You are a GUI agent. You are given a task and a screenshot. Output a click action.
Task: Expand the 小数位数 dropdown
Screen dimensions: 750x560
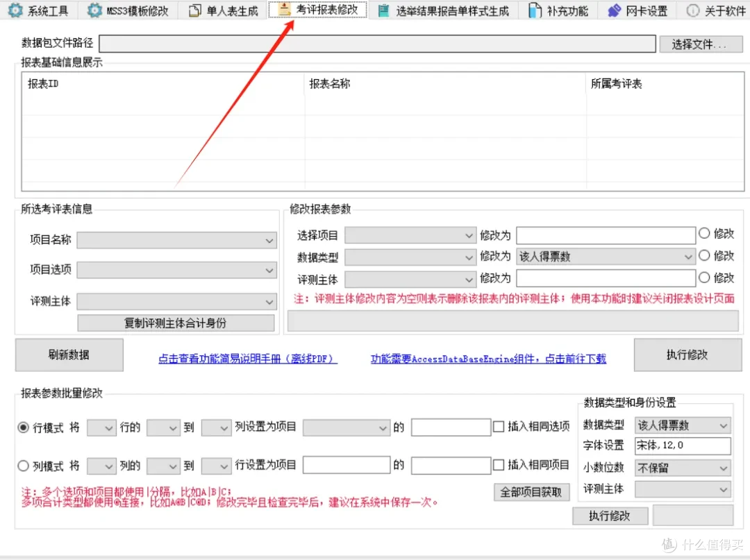pyautogui.click(x=683, y=468)
